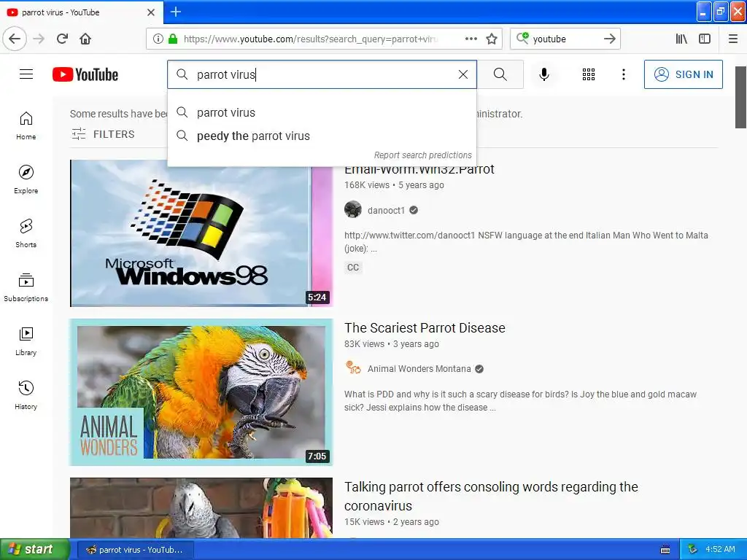
Task: Open 'The Scariest Parrot Disease' video title
Action: 425,327
